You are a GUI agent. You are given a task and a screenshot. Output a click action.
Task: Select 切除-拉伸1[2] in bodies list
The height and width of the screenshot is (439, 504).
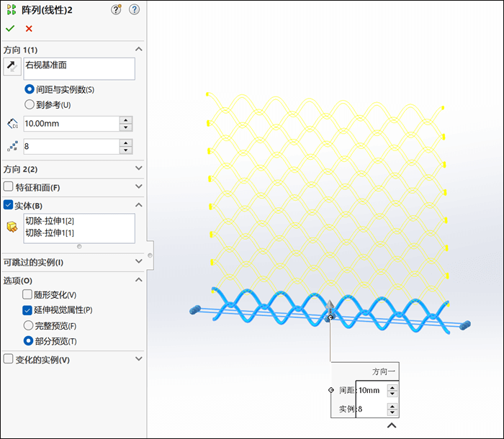(50, 221)
